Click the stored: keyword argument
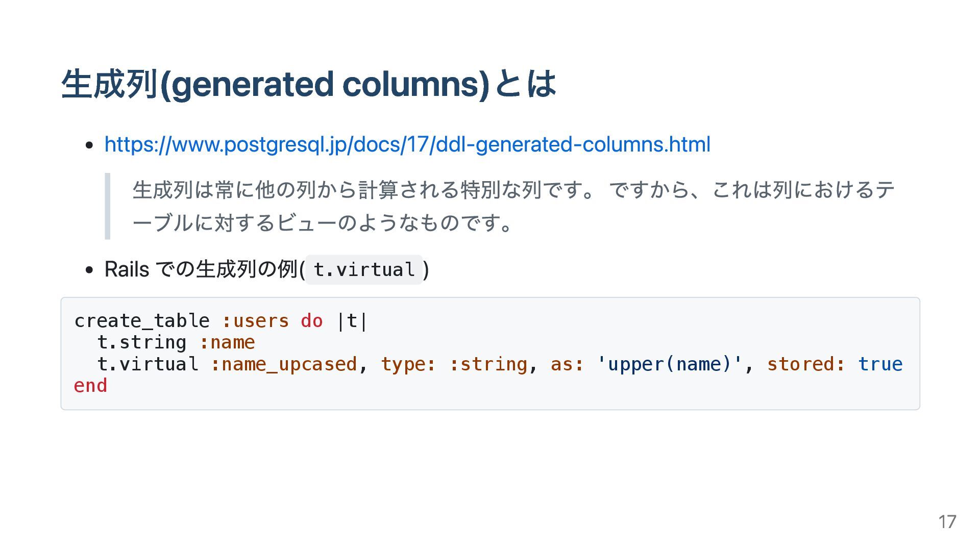Viewport: 980px width, 551px height. coord(806,364)
